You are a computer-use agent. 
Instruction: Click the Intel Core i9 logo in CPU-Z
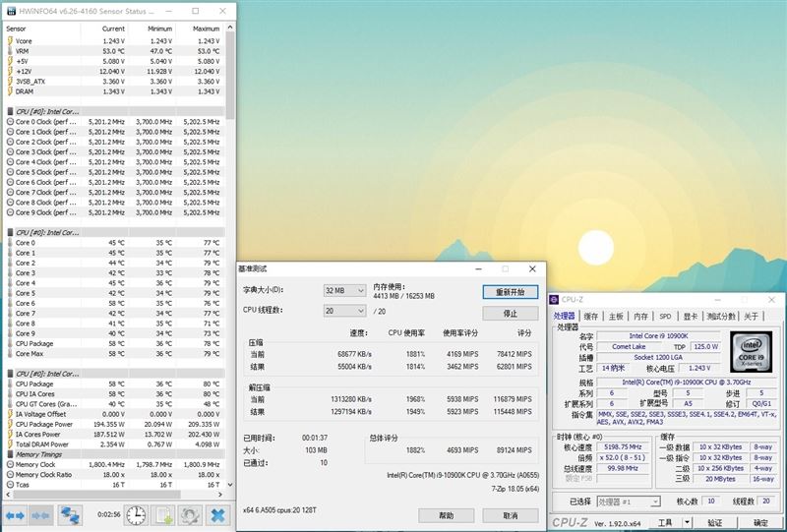751,352
